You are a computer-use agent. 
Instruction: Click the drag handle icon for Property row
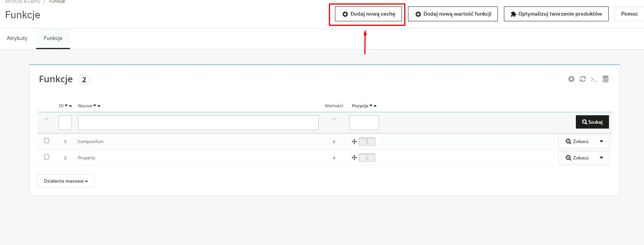pos(354,157)
